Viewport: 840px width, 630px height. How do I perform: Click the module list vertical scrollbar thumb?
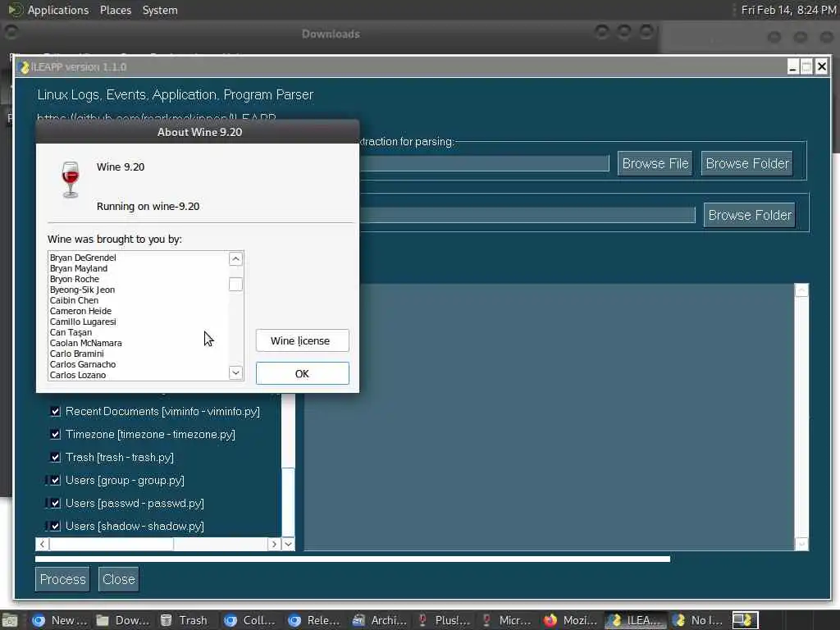pyautogui.click(x=288, y=502)
